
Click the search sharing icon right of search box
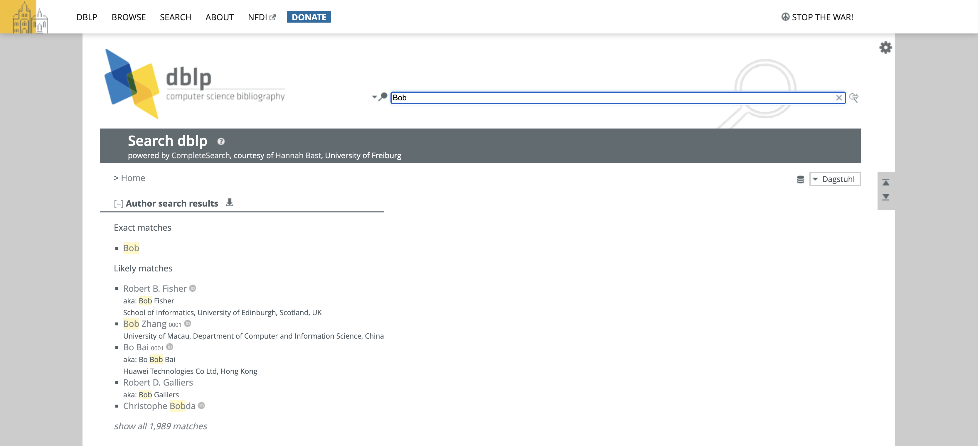click(x=854, y=98)
